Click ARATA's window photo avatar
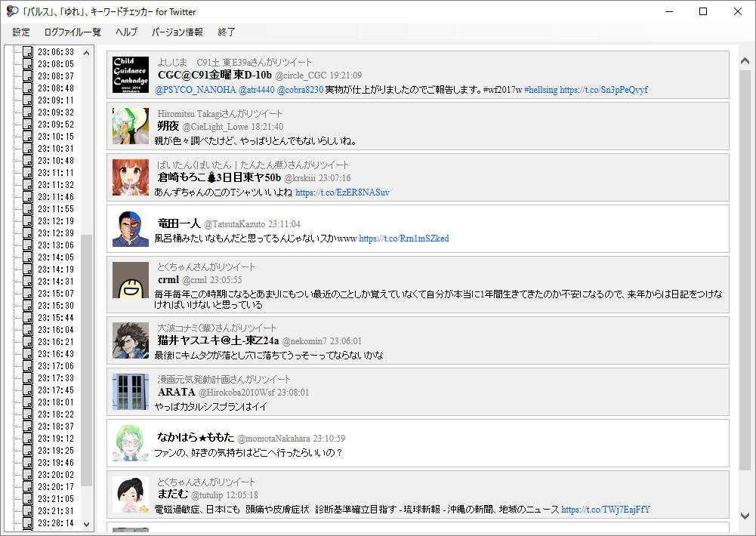Viewport: 756px width, 536px height. coord(131,391)
